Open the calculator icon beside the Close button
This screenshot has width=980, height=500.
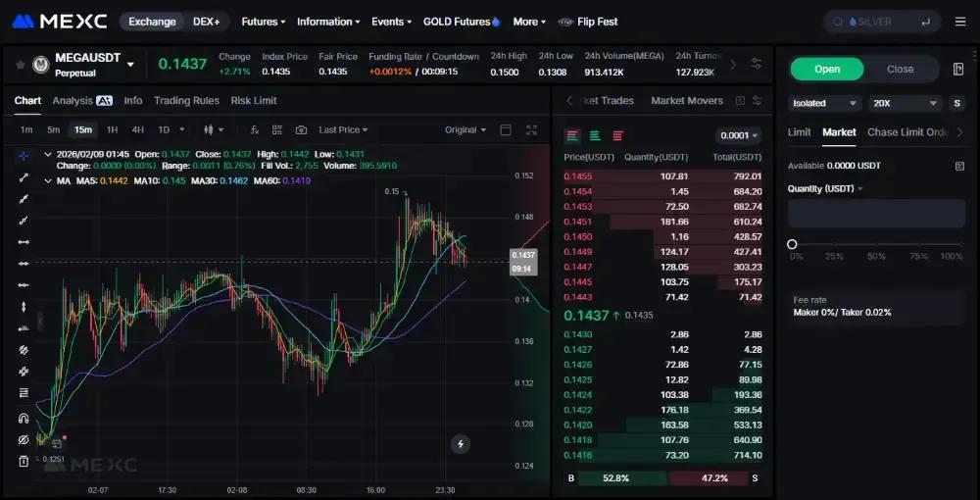(958, 69)
